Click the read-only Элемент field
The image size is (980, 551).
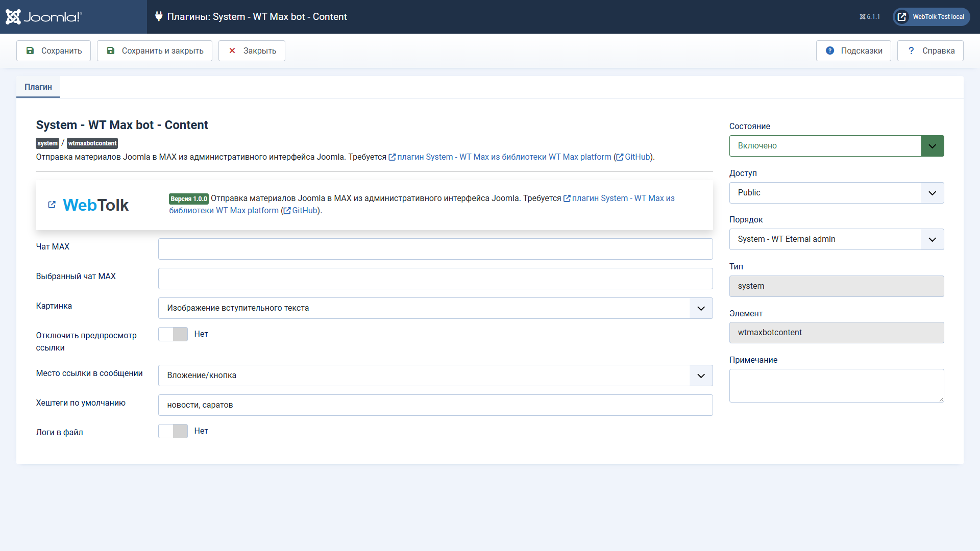837,333
